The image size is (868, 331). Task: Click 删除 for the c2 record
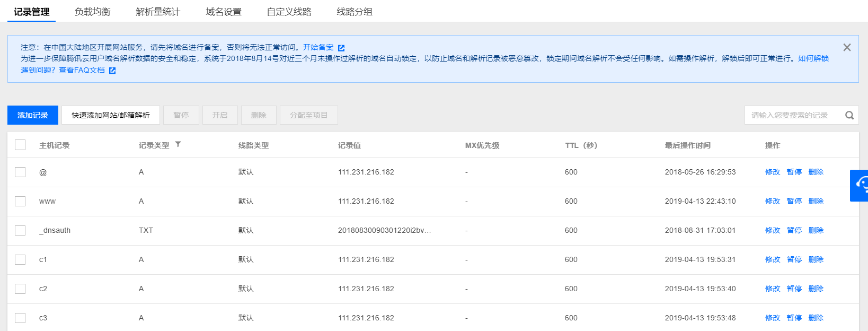816,289
